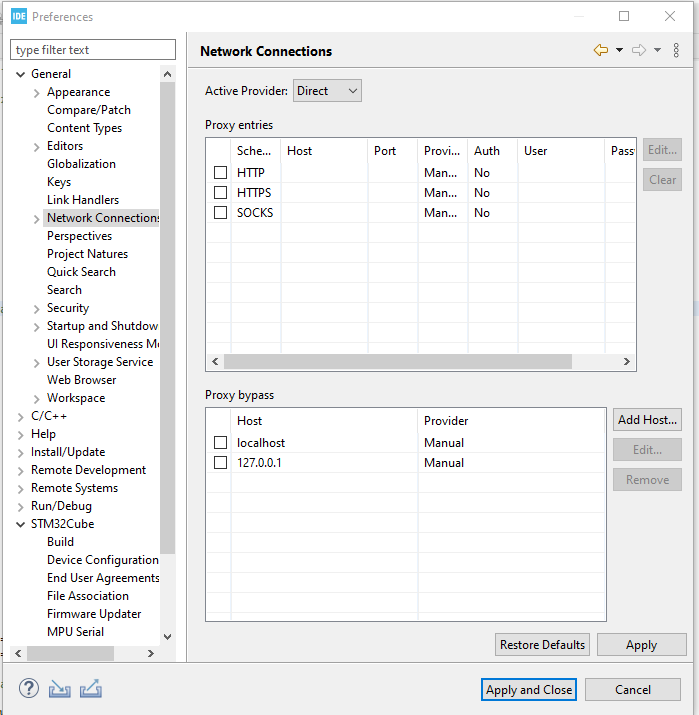Image resolution: width=699 pixels, height=715 pixels.
Task: Open Quick Search preferences
Action: click(x=81, y=272)
